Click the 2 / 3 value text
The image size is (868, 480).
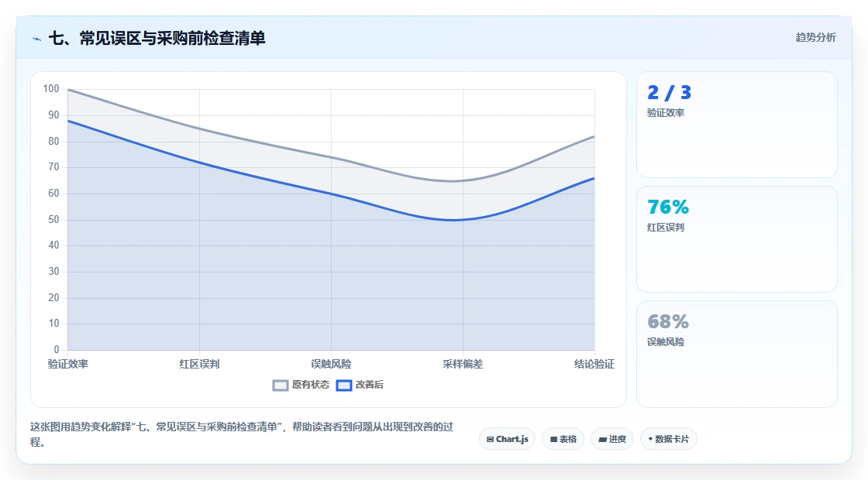pos(670,92)
